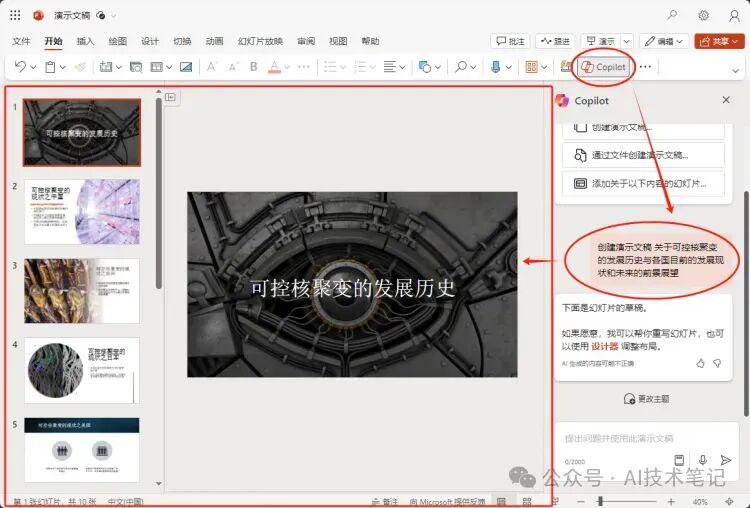Click the Copilot microphone icon
This screenshot has width=750, height=508.
pos(703,460)
